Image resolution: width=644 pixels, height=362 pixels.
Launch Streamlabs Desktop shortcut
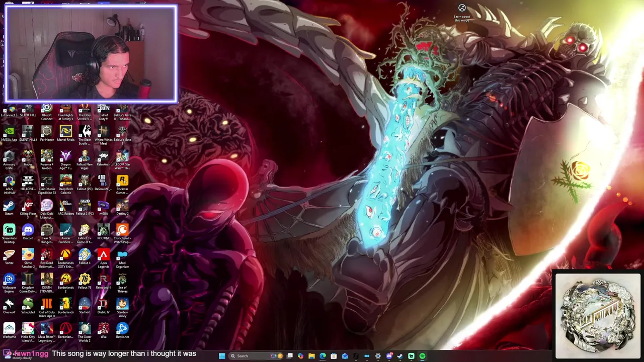click(9, 234)
